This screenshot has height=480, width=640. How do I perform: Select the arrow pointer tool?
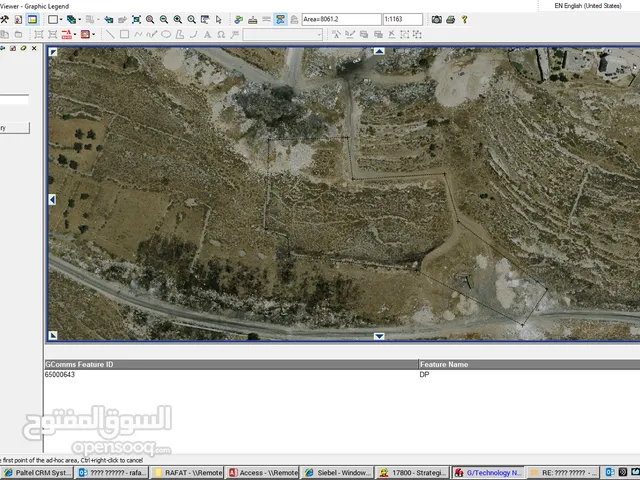(219, 19)
